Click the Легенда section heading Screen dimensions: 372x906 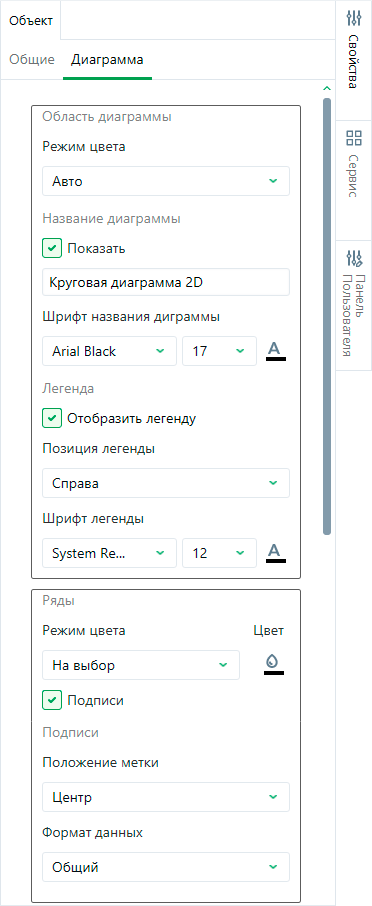tap(68, 389)
